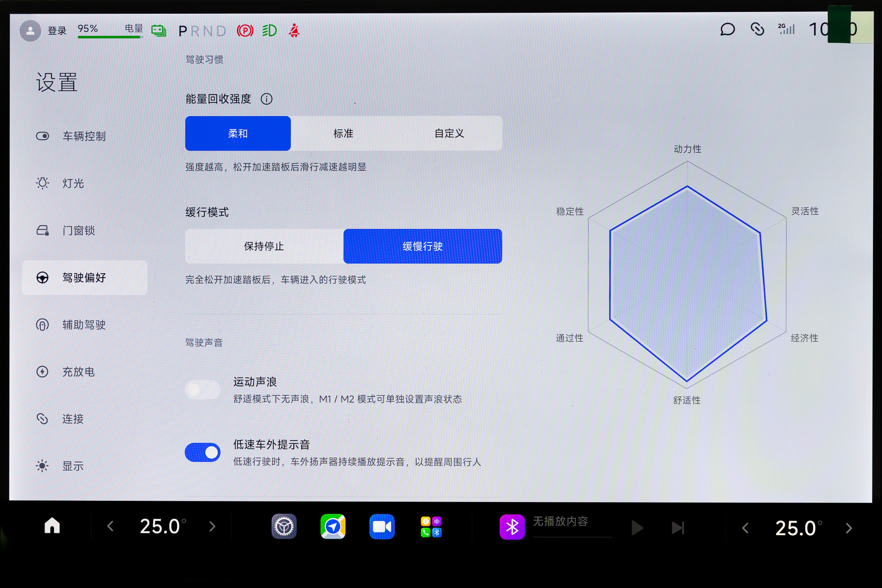This screenshot has width=882, height=588.
Task: Enable the 运动声浪 sport sound toggle
Action: [203, 390]
